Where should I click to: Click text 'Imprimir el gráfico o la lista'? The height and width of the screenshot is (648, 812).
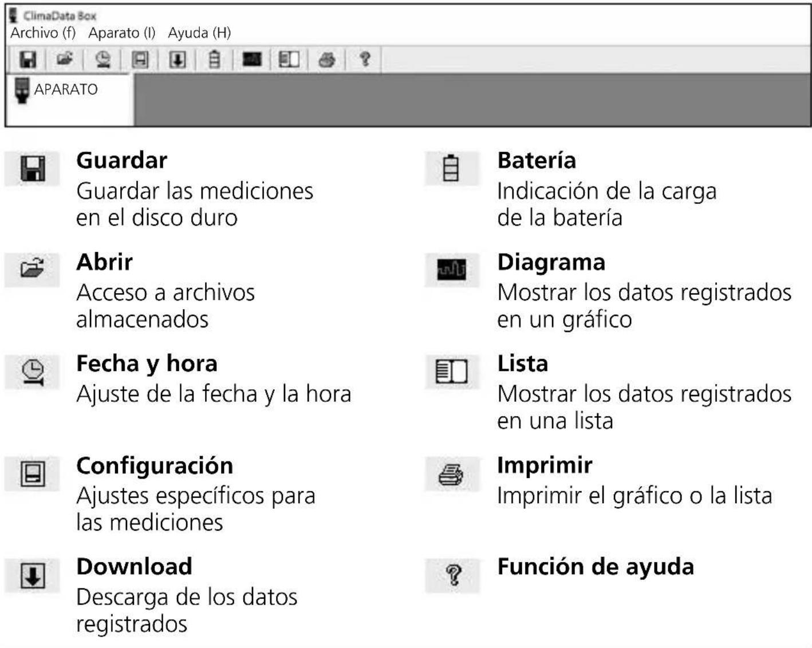click(634, 496)
